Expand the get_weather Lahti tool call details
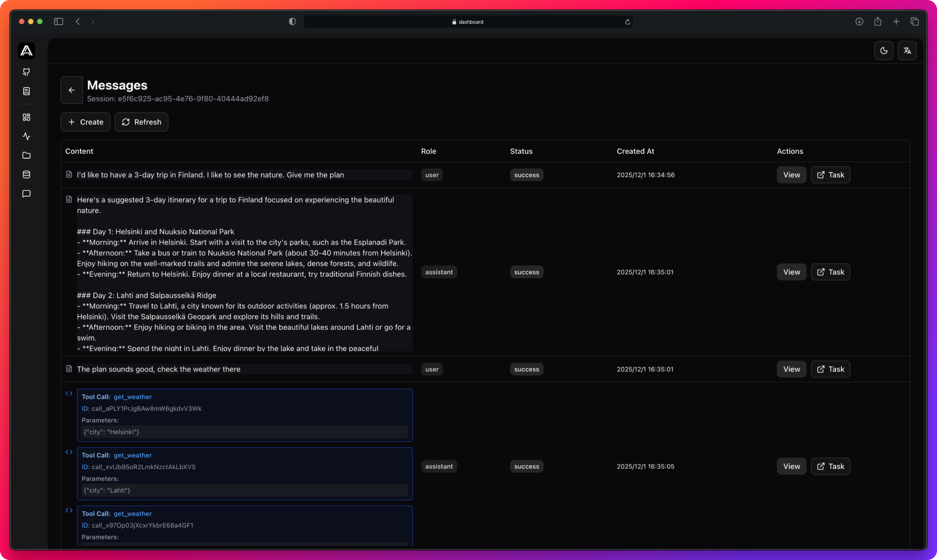The height and width of the screenshot is (560, 937). coord(69,452)
